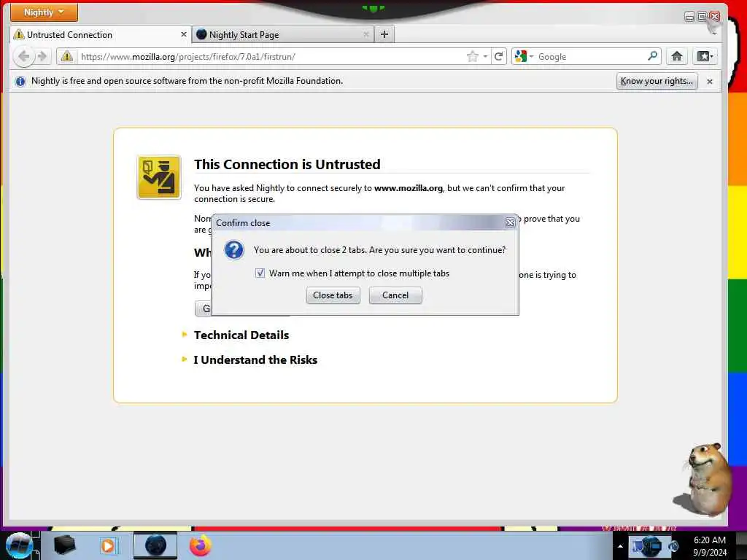Open the media player taskbar icon

pos(108,545)
